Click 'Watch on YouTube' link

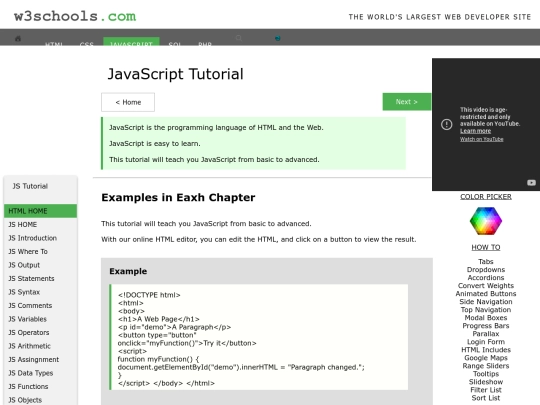click(x=481, y=139)
